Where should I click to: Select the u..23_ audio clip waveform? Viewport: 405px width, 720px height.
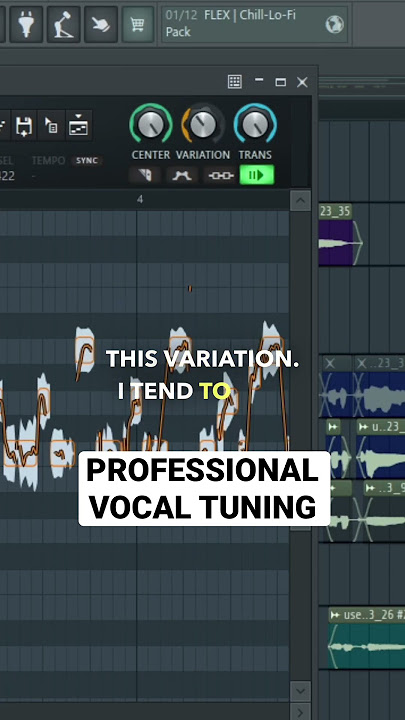tap(381, 457)
